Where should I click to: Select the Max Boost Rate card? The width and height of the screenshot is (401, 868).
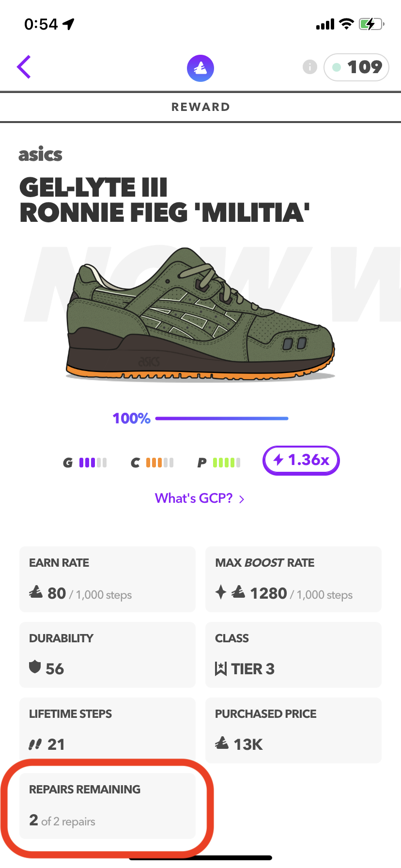[293, 579]
